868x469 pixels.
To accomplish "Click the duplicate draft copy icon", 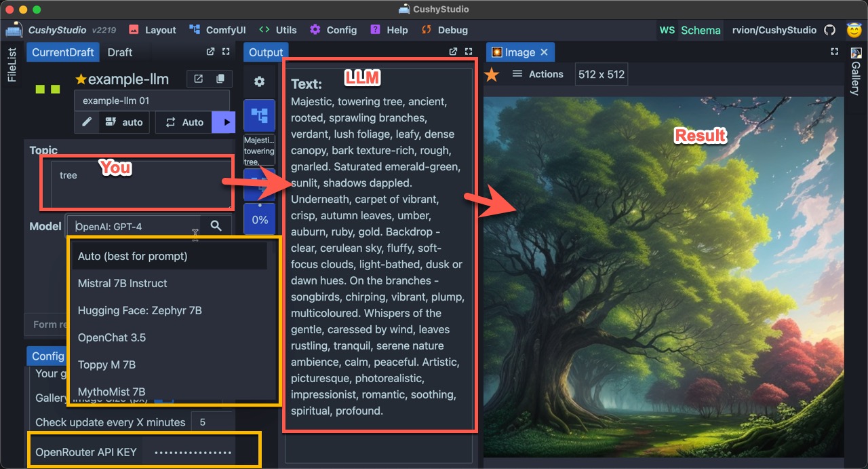I will click(220, 79).
